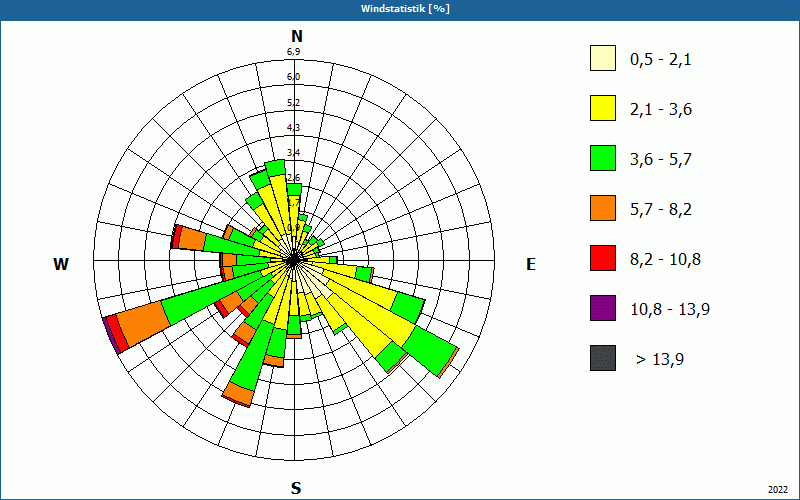Click the S compass label
Image resolution: width=800 pixels, height=500 pixels.
tap(296, 488)
